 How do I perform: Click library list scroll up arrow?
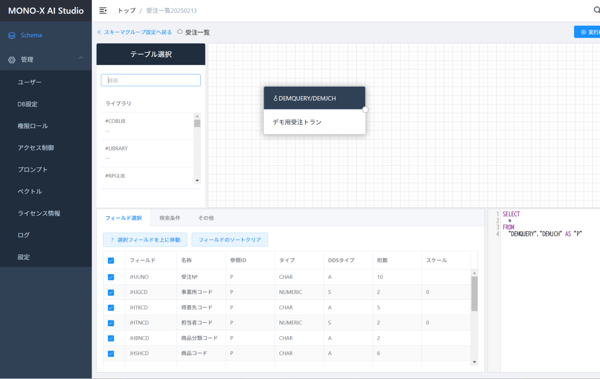click(x=197, y=116)
